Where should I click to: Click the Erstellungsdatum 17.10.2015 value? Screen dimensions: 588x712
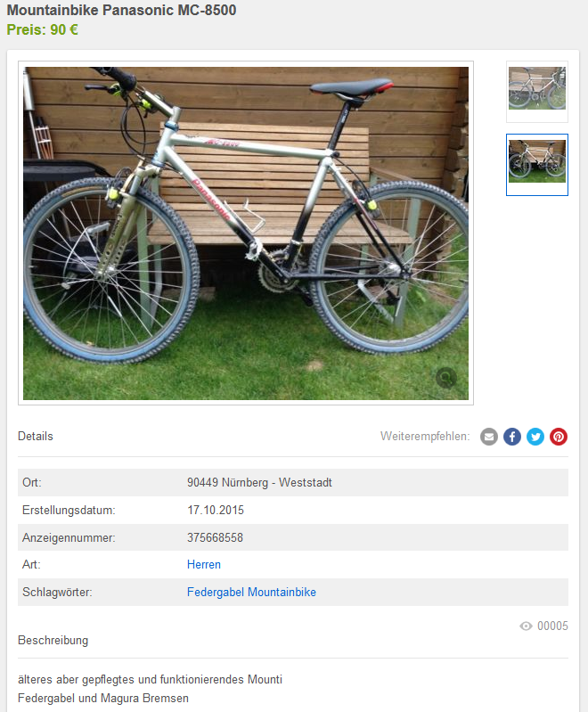(216, 510)
